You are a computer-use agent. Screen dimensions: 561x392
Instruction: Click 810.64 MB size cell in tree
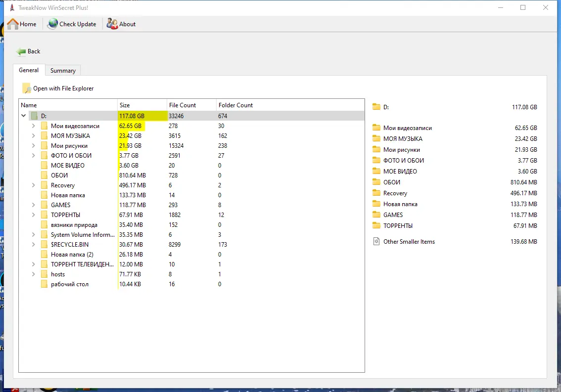(133, 175)
